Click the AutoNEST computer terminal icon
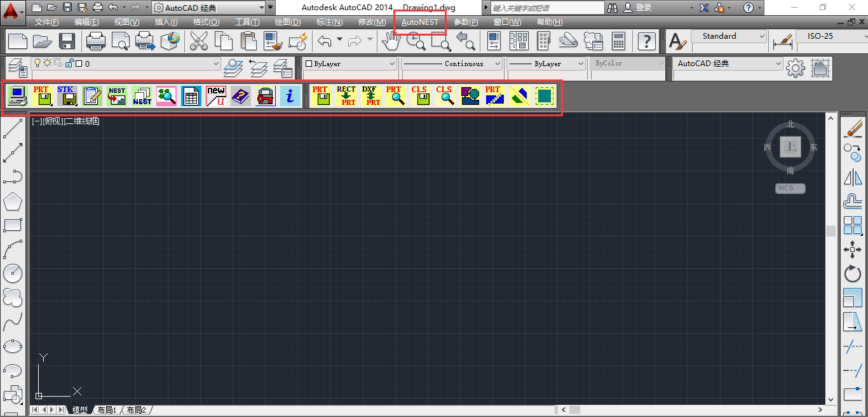The height and width of the screenshot is (417, 868). 17,96
